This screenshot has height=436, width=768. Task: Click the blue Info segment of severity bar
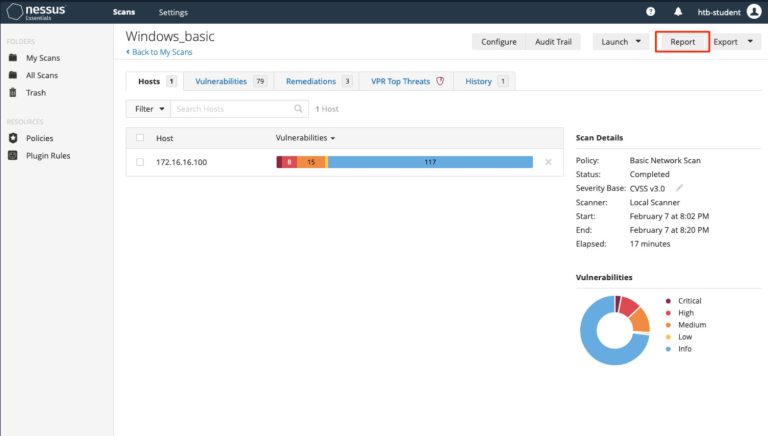tap(430, 162)
